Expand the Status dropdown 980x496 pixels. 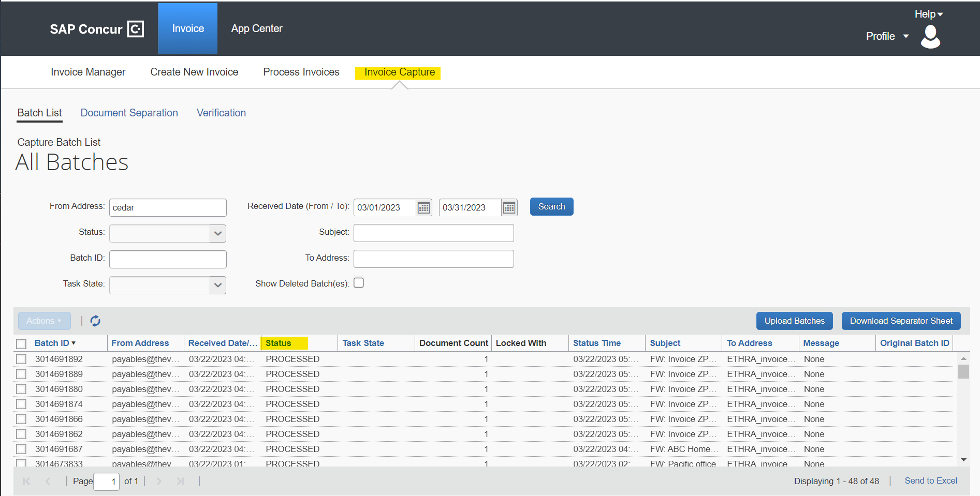[218, 233]
